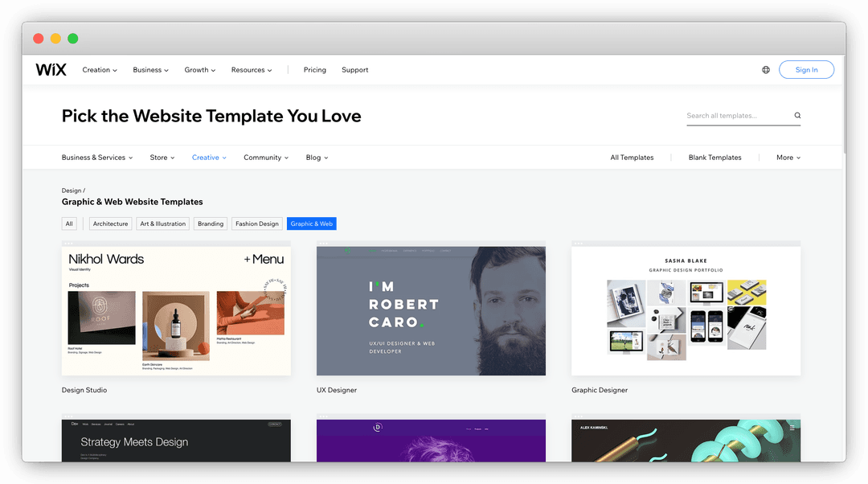Click the green fullscreen window button
Screen dimensions: 868x484
click(72, 39)
